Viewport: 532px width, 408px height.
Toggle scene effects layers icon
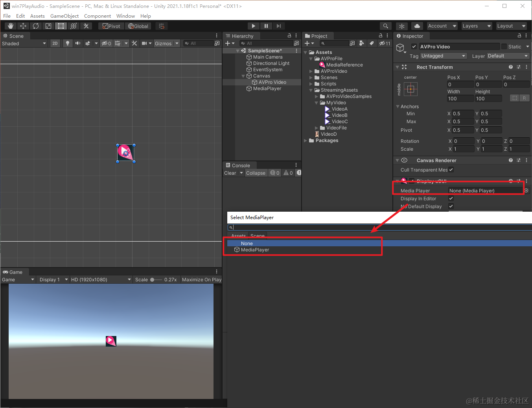coord(88,43)
